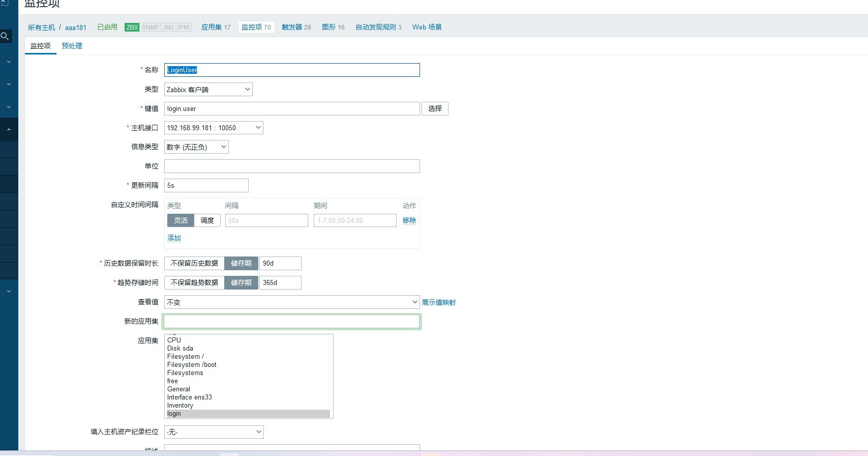This screenshot has height=456, width=868.
Task: Click the 名称 field containing LoginUser
Action: click(292, 70)
